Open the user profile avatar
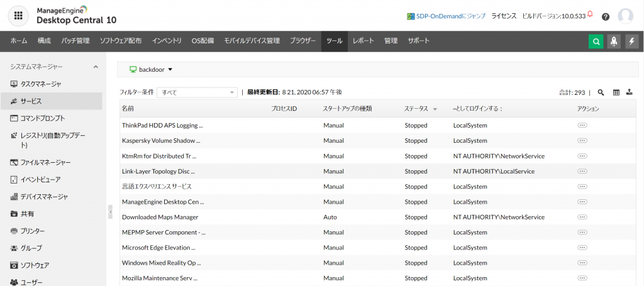Viewport: 644px width, 286px height. [x=626, y=16]
